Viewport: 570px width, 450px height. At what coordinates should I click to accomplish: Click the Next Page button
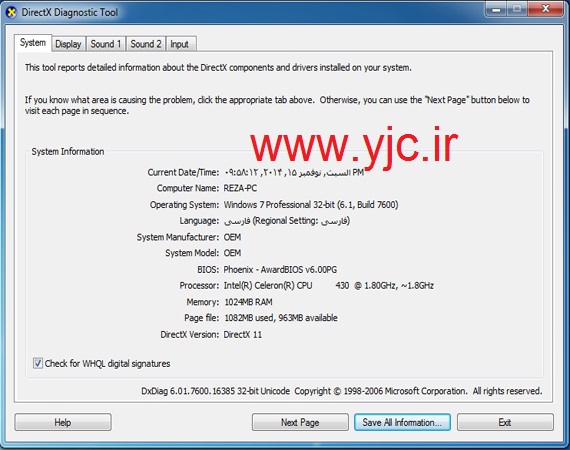click(300, 422)
